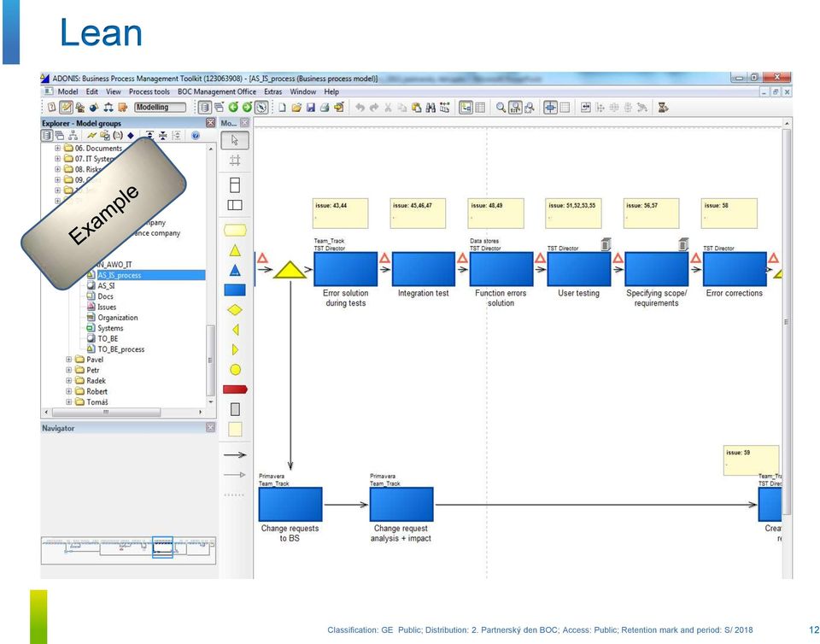
Task: Close the Navigator panel
Action: point(210,428)
